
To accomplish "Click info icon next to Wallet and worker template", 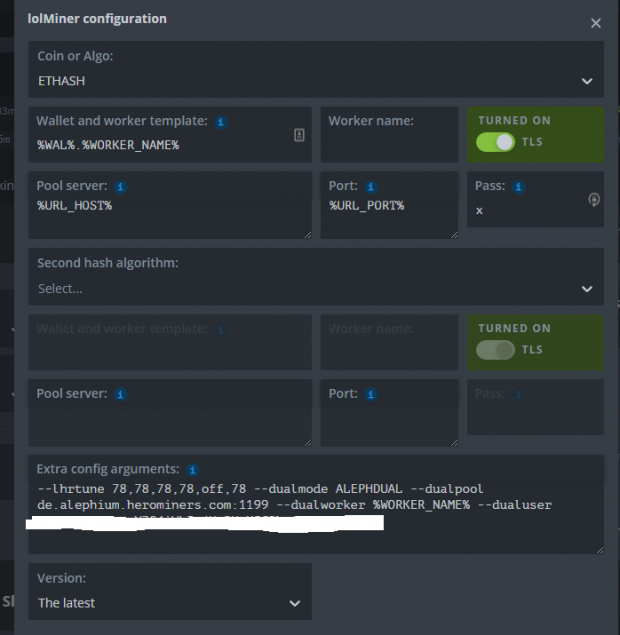I will pyautogui.click(x=221, y=122).
